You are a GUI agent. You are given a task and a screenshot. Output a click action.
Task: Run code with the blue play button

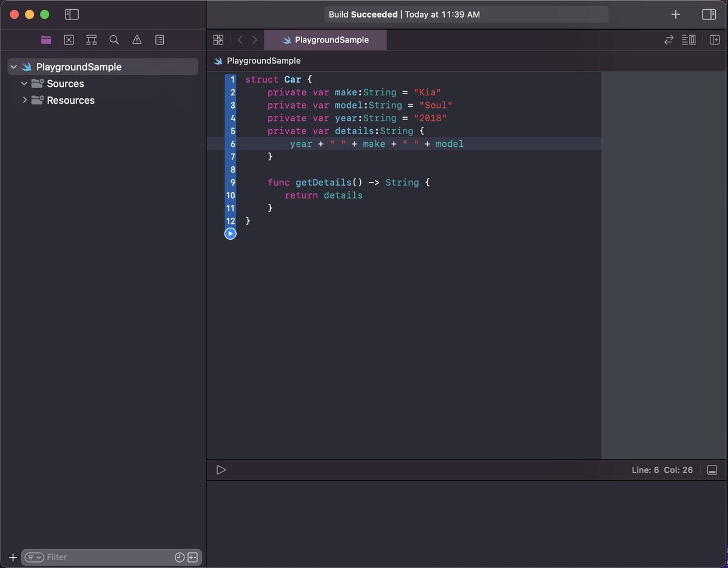[230, 234]
